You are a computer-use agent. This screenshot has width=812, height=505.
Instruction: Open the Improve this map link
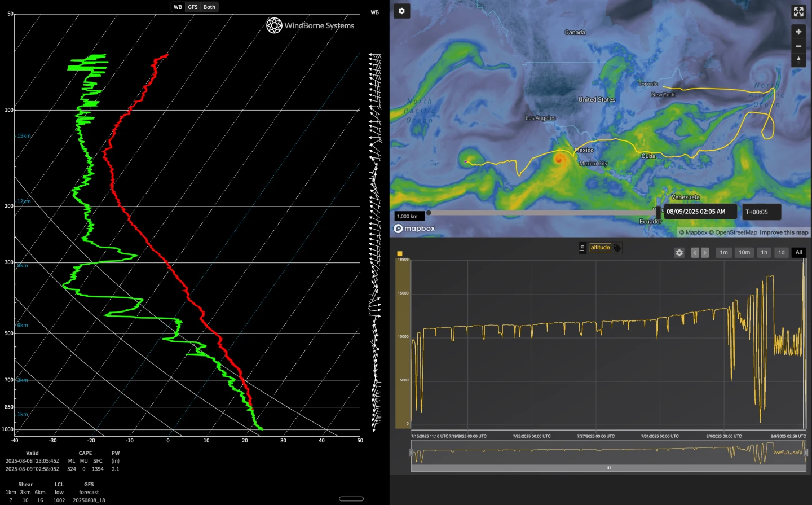[784, 232]
